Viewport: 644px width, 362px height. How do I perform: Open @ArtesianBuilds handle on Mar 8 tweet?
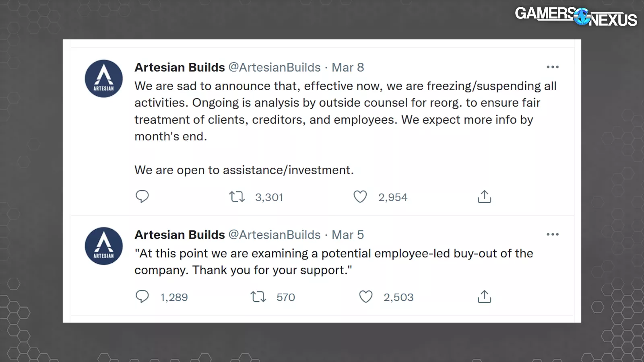click(x=275, y=68)
